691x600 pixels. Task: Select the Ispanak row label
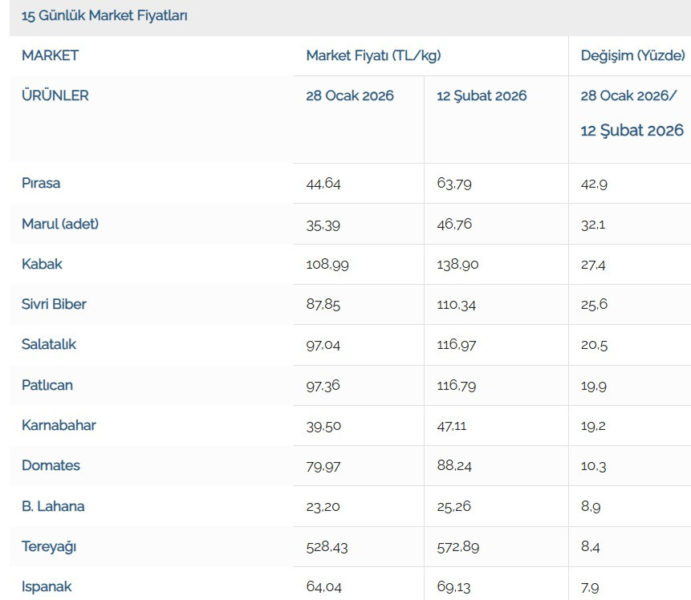pyautogui.click(x=46, y=587)
